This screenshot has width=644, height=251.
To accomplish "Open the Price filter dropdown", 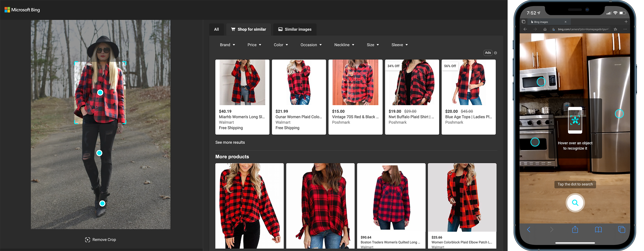I will [x=254, y=45].
